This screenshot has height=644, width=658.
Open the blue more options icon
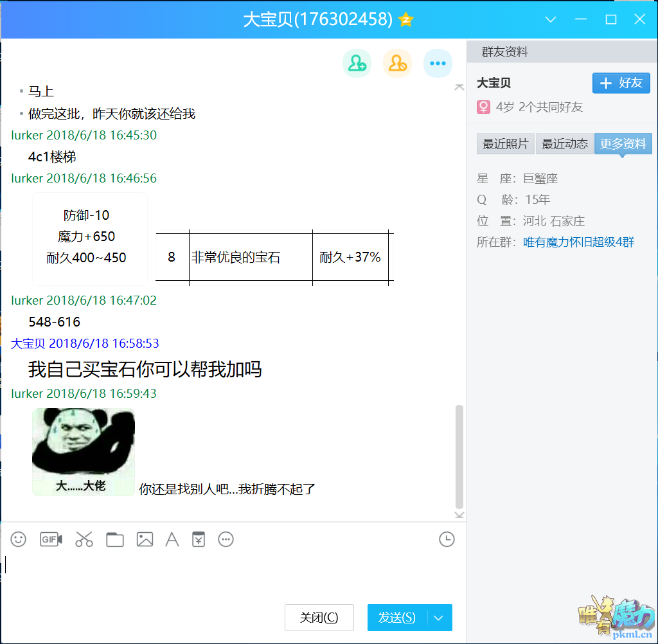pos(438,63)
